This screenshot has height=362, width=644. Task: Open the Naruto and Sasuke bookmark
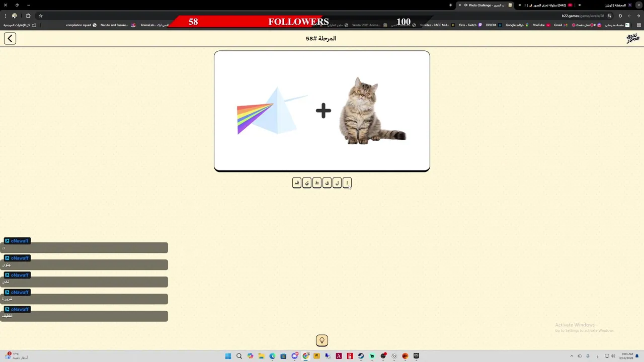[x=118, y=25]
